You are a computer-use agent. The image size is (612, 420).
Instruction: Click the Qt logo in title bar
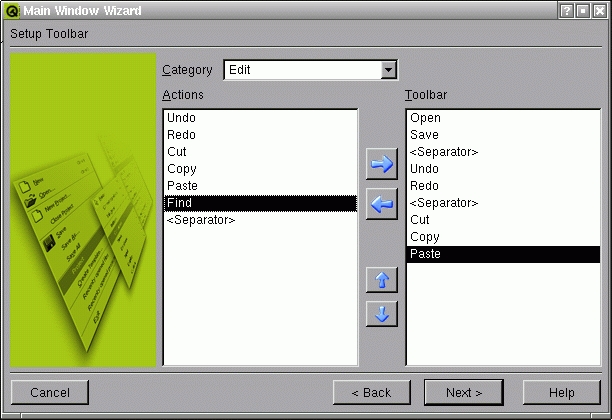pyautogui.click(x=12, y=11)
